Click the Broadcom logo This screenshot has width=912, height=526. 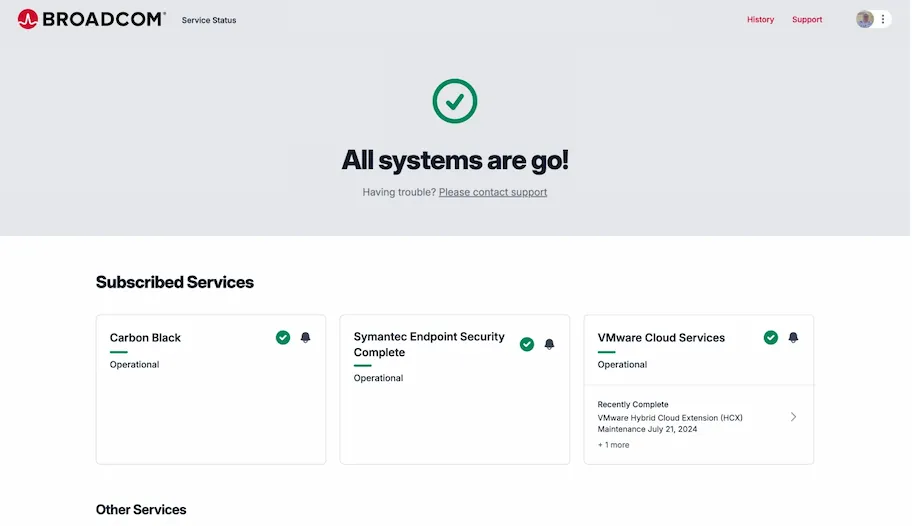[x=91, y=19]
